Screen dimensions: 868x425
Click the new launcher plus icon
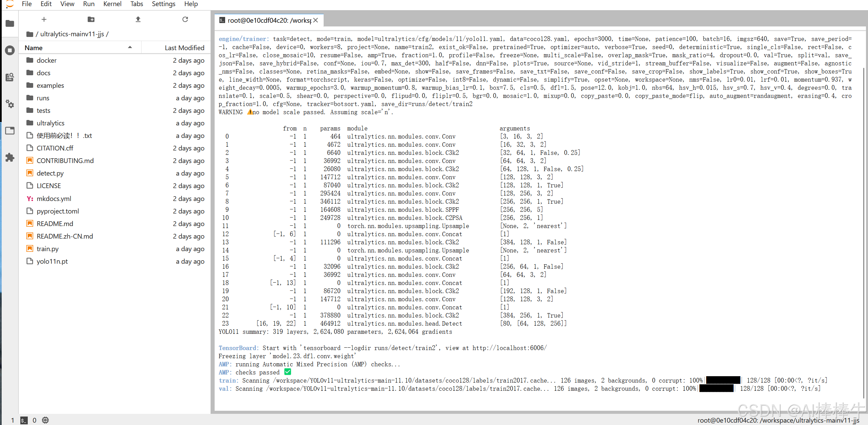pos(44,19)
